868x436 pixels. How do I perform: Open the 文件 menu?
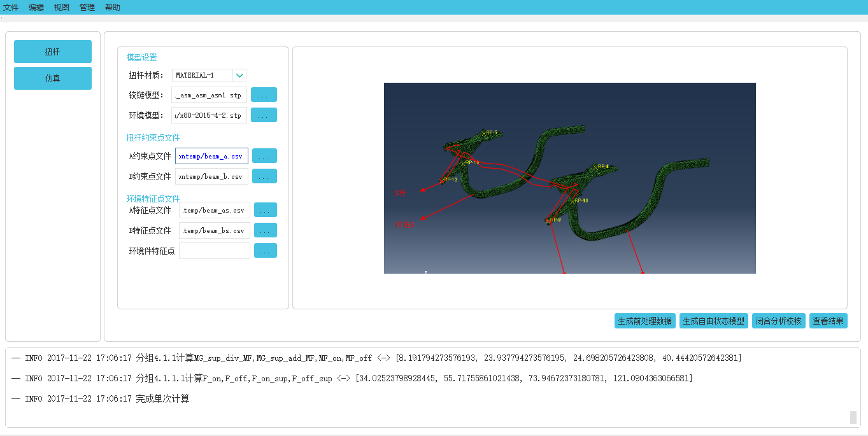11,8
